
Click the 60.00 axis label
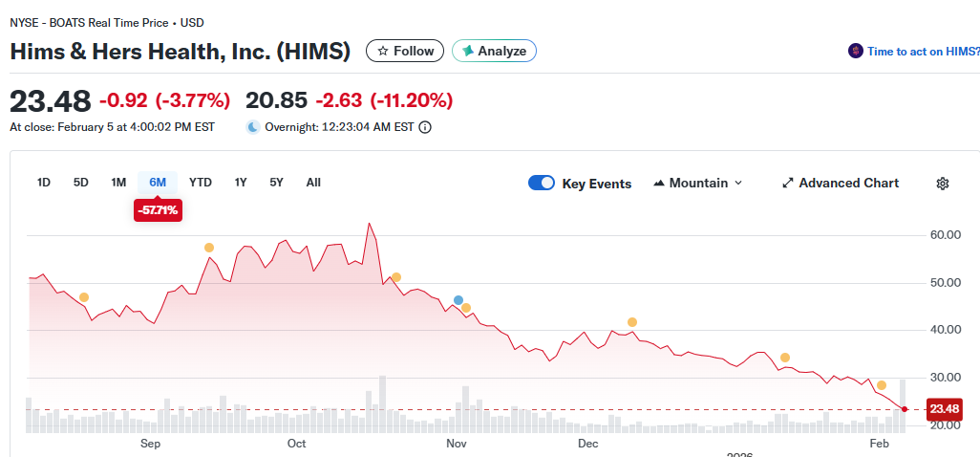click(945, 235)
